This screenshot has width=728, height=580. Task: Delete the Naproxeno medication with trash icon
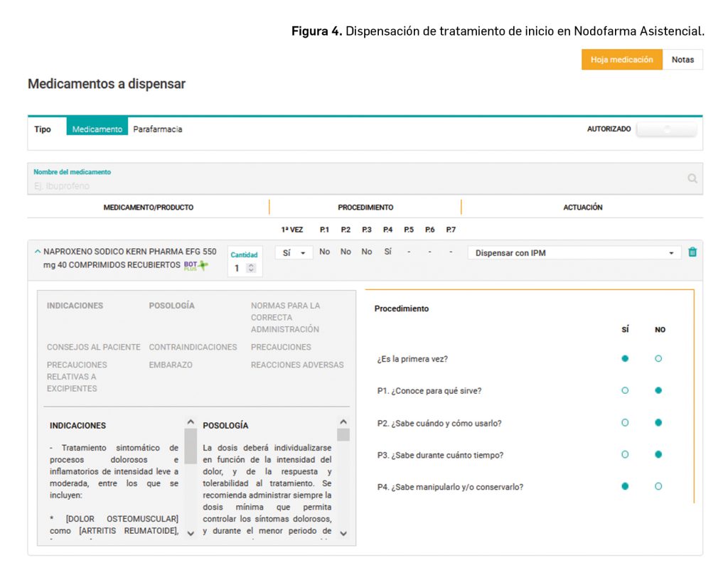coord(692,252)
